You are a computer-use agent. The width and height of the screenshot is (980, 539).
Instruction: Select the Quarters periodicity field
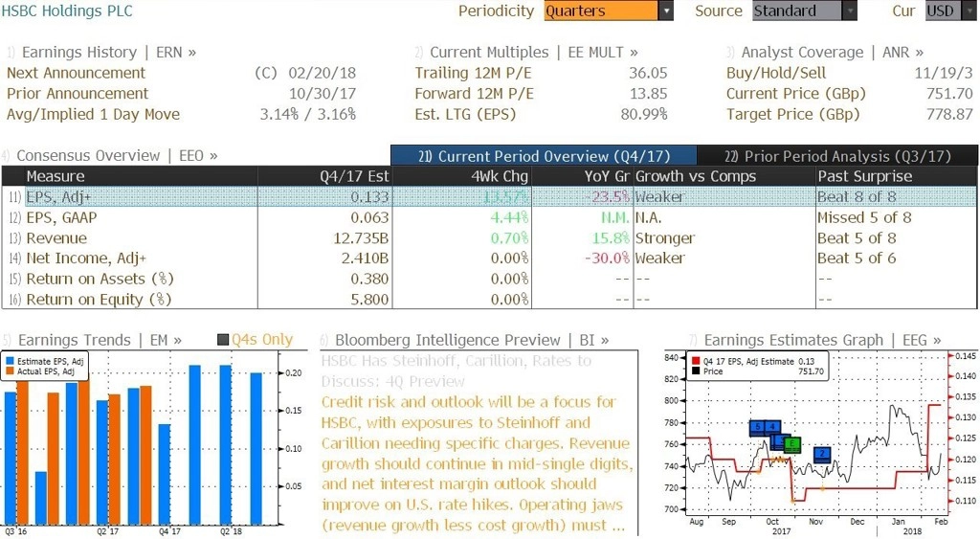tap(601, 11)
